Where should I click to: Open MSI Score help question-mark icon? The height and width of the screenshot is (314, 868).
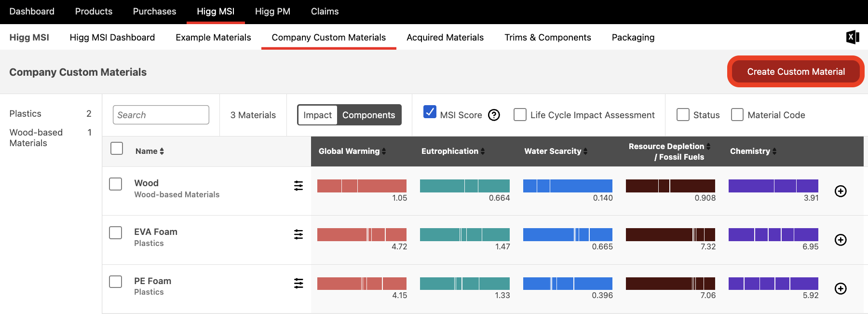tap(494, 115)
